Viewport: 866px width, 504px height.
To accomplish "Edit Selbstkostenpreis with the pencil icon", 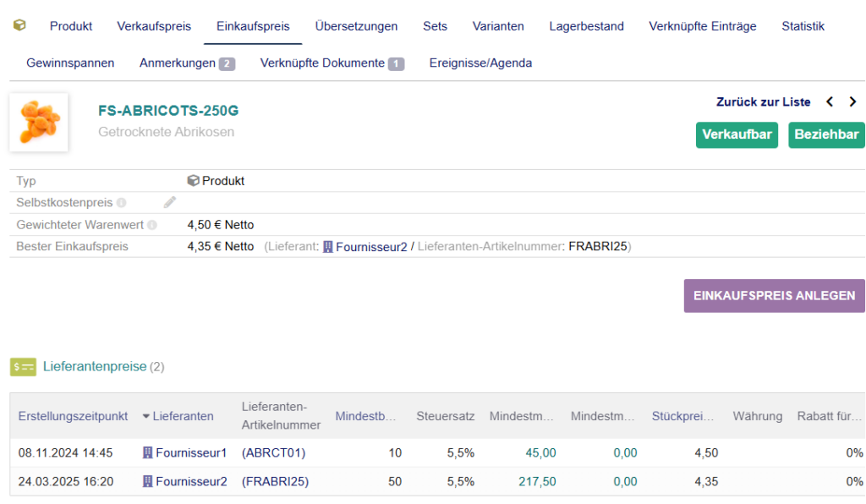I will 170,202.
